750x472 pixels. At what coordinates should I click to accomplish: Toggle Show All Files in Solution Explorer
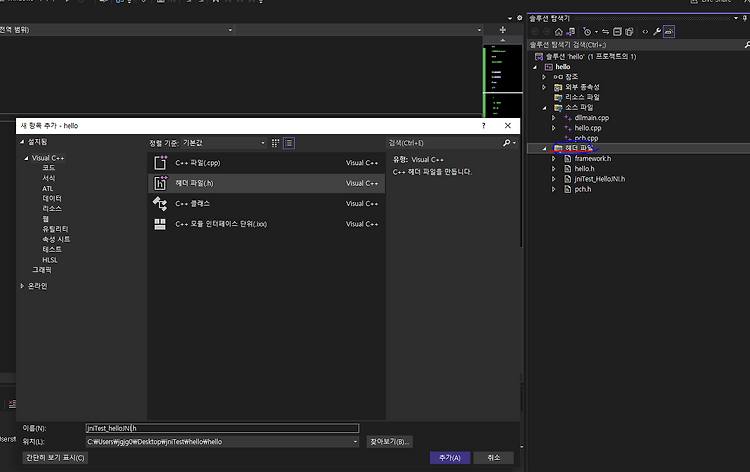629,32
